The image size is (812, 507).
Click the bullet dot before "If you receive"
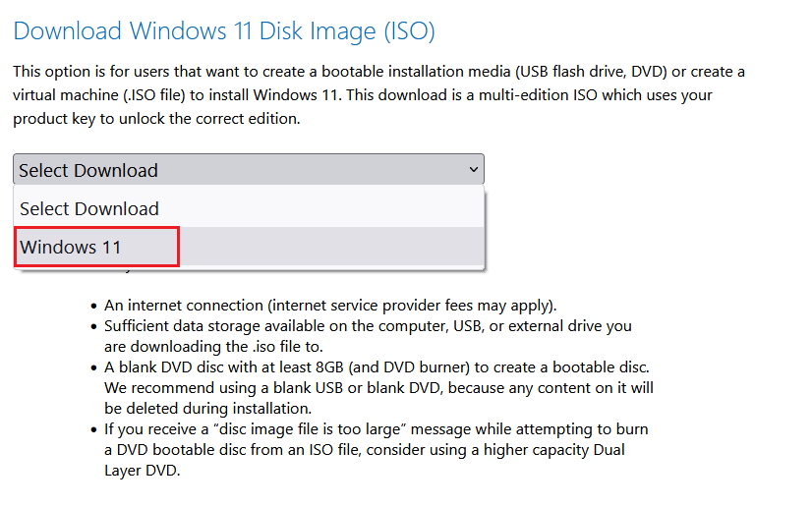[93, 430]
